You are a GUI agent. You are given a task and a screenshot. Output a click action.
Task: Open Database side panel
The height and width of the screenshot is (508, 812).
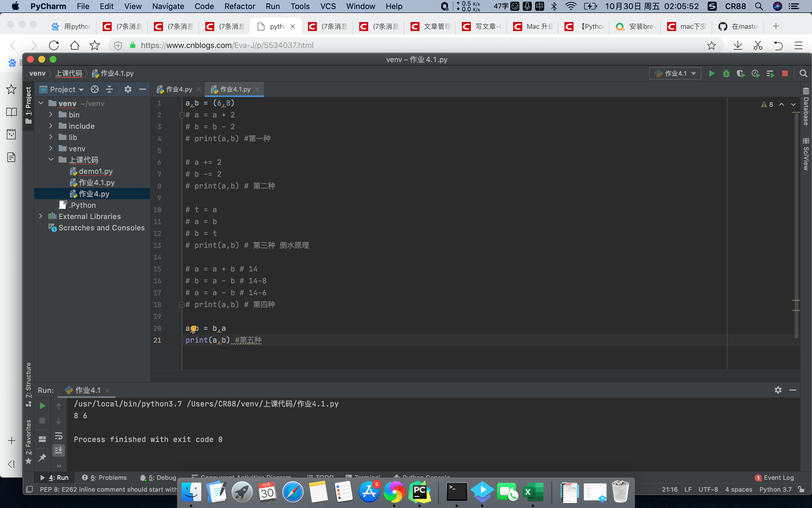click(x=806, y=106)
